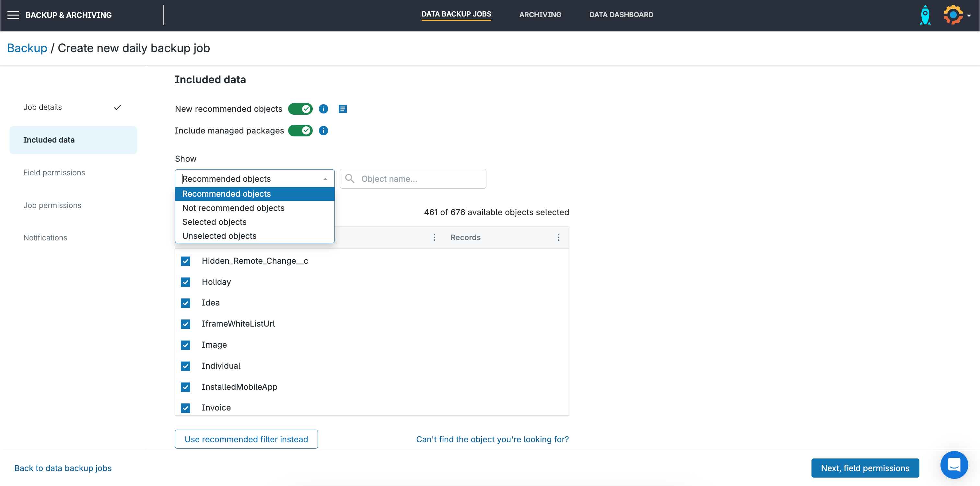The image size is (980, 486).
Task: Switch to the Archiving tab
Action: 540,15
